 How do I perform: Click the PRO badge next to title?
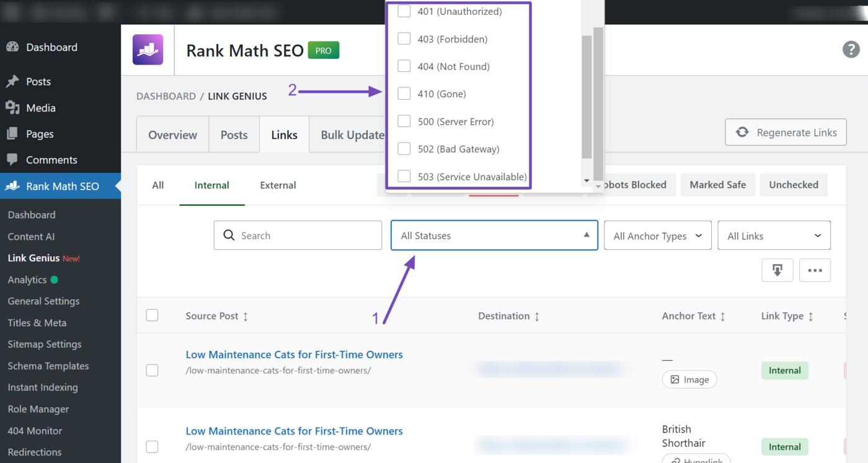(x=324, y=50)
